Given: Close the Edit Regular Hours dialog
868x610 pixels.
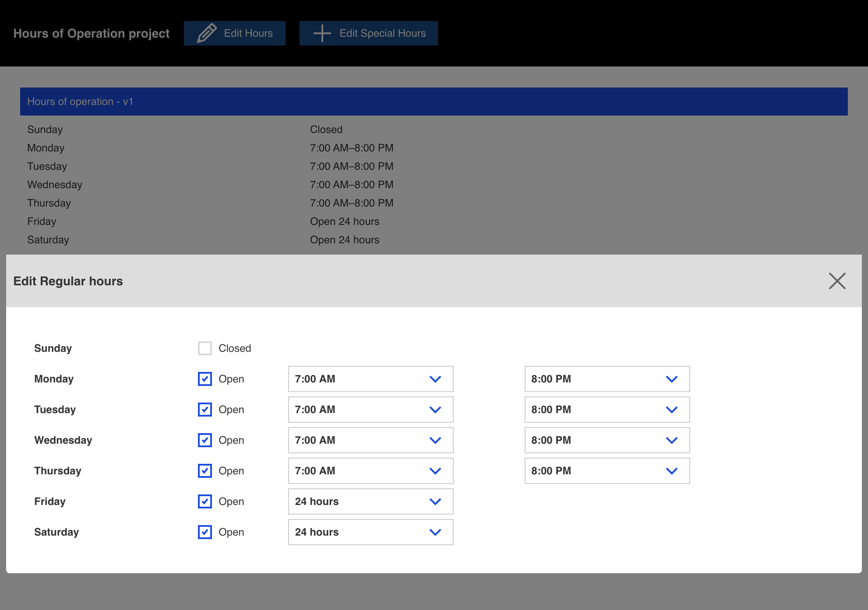Looking at the screenshot, I should (837, 281).
